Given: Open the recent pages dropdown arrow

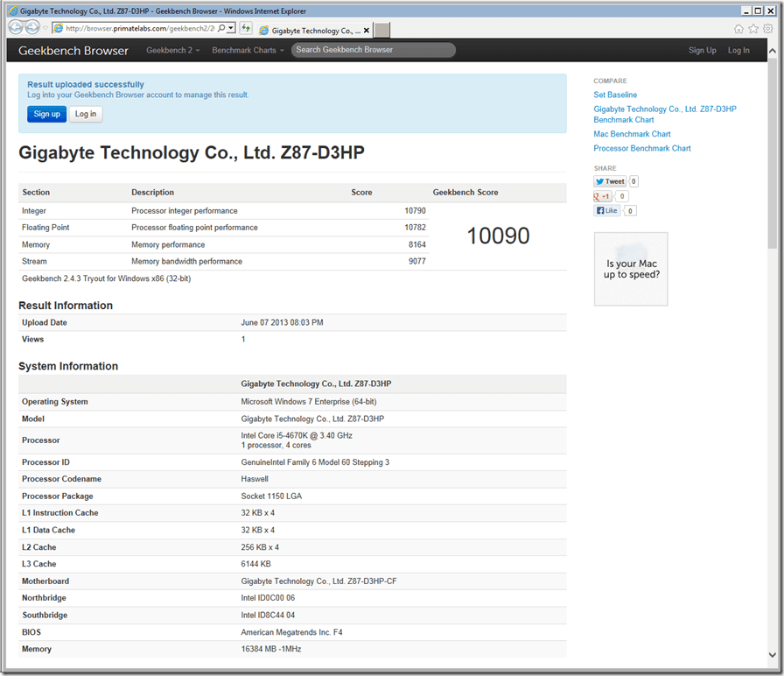Looking at the screenshot, I should tap(45, 28).
